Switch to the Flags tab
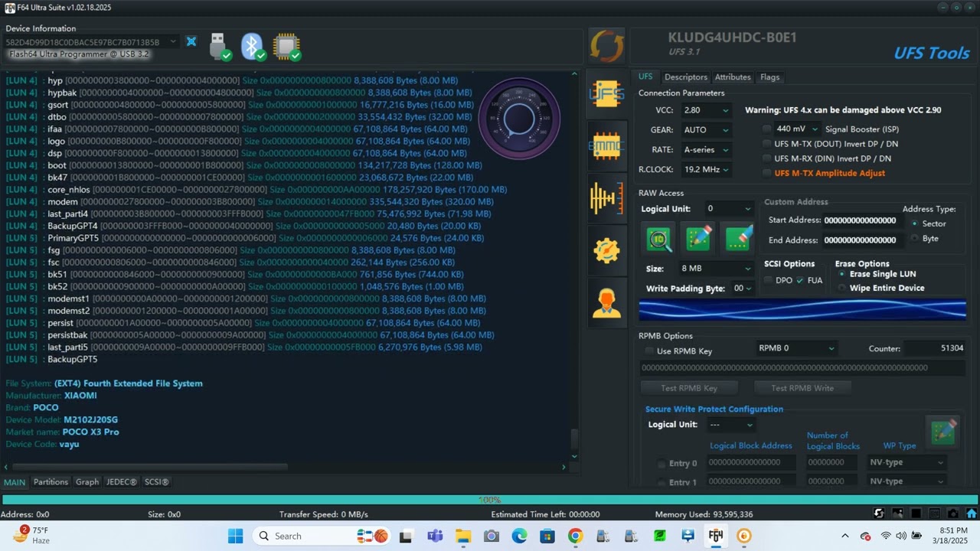Image resolution: width=980 pixels, height=551 pixels. click(769, 77)
